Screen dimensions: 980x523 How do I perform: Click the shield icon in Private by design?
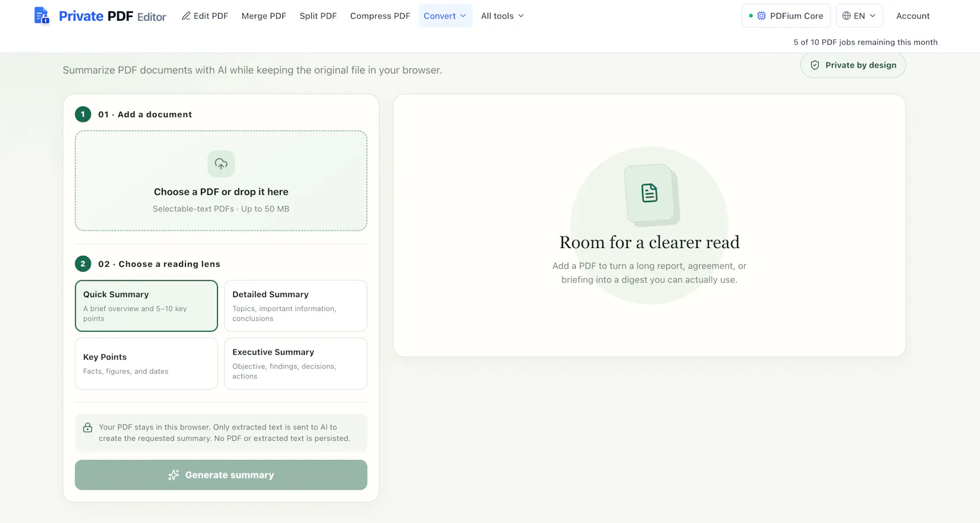[815, 66]
